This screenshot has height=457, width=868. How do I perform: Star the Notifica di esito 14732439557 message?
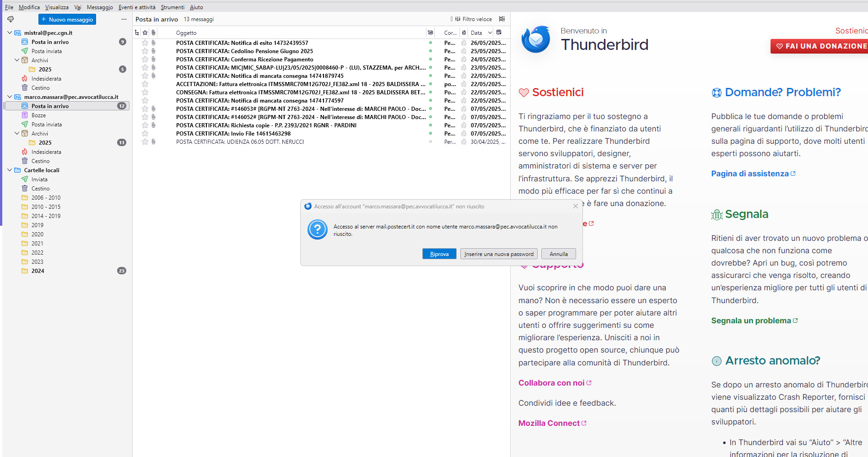pos(145,43)
